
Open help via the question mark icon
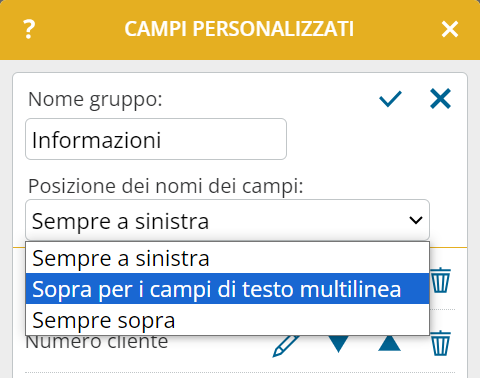(29, 29)
